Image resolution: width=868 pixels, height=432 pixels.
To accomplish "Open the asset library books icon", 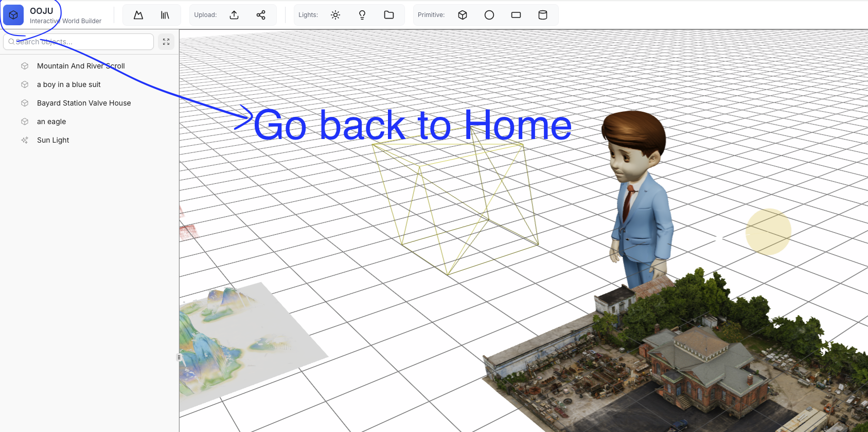I will pos(165,15).
